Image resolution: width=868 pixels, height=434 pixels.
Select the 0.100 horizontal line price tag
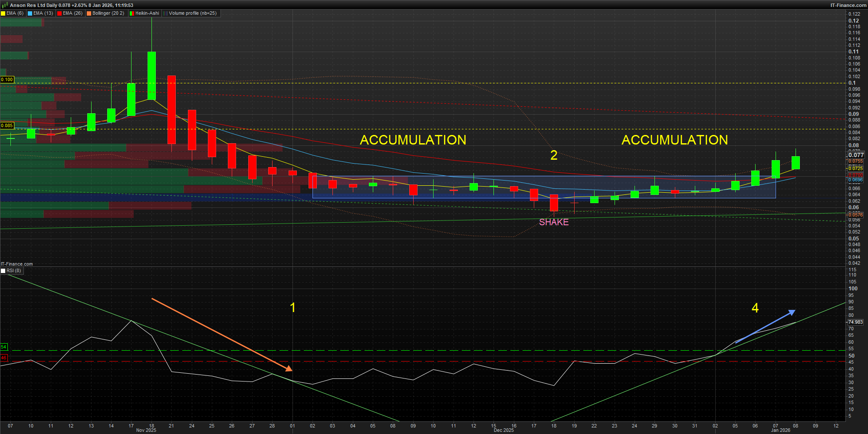(x=7, y=79)
